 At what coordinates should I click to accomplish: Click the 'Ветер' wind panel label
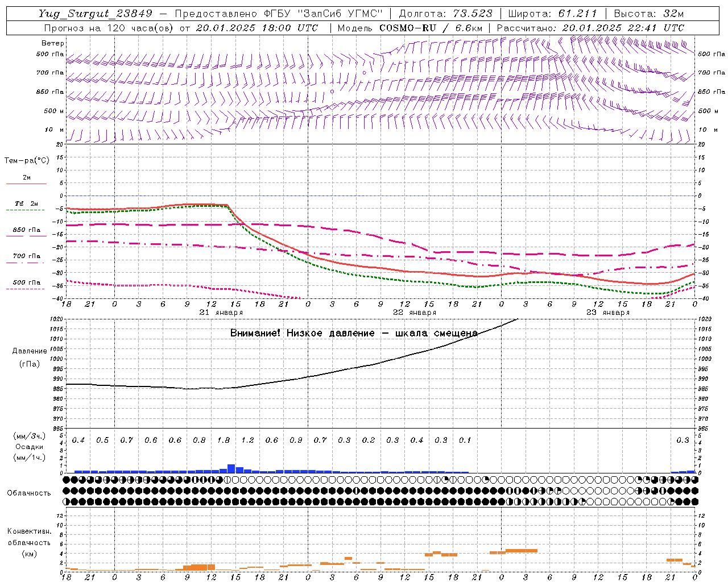coord(53,43)
